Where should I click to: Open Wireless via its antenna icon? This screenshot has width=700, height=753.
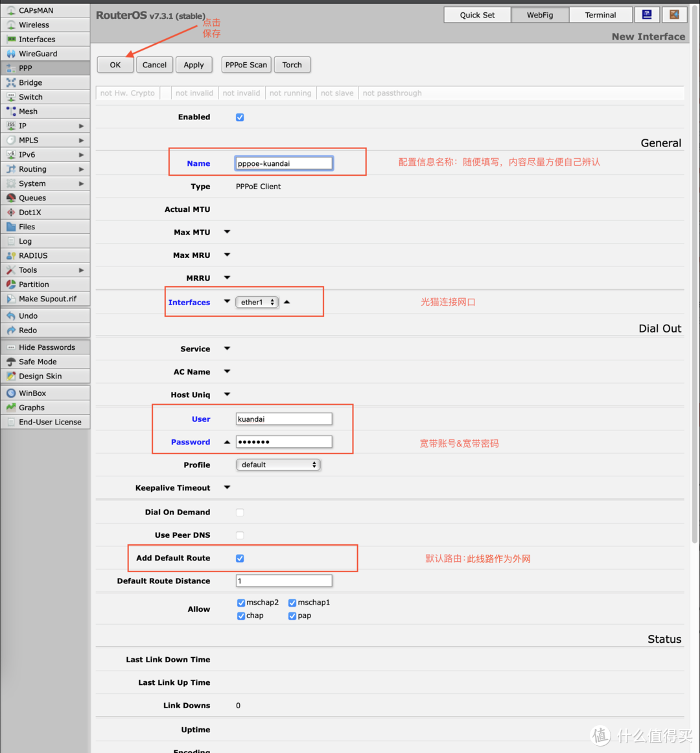tap(11, 25)
